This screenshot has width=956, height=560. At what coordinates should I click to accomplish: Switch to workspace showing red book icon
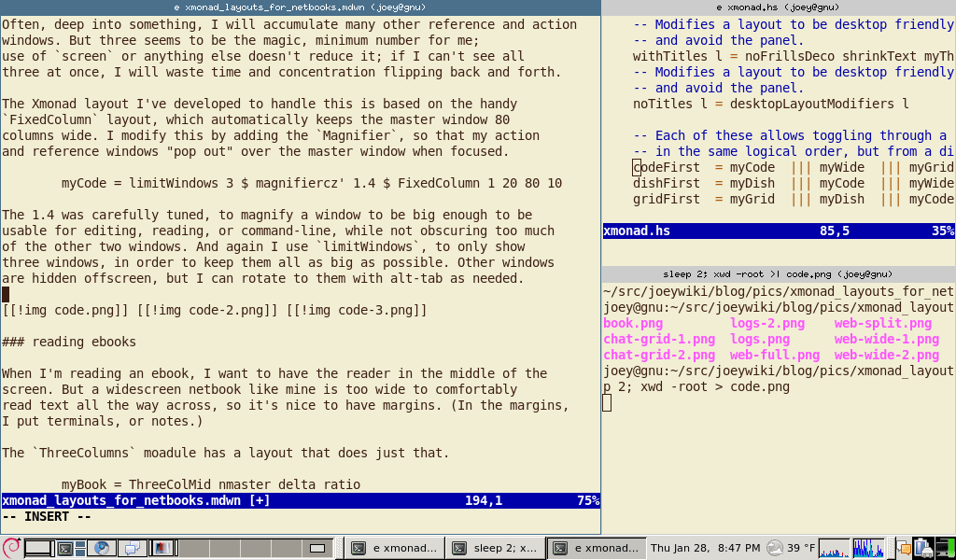tap(163, 548)
